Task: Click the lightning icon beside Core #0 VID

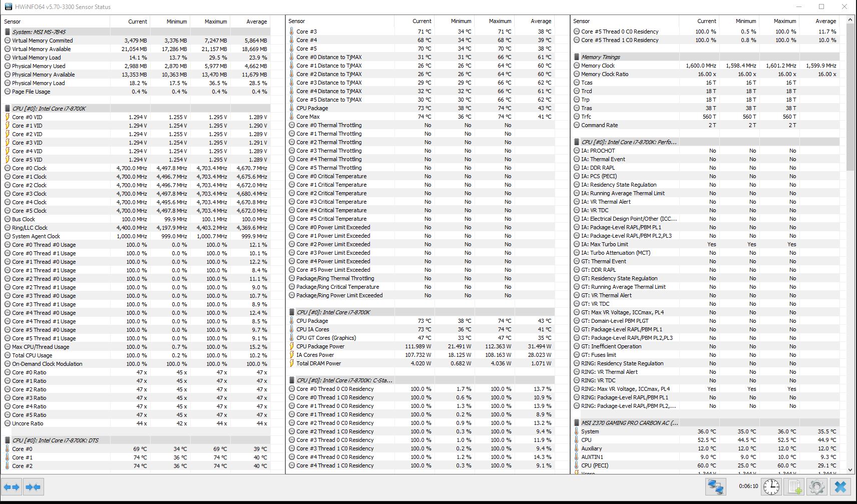Action: click(7, 117)
